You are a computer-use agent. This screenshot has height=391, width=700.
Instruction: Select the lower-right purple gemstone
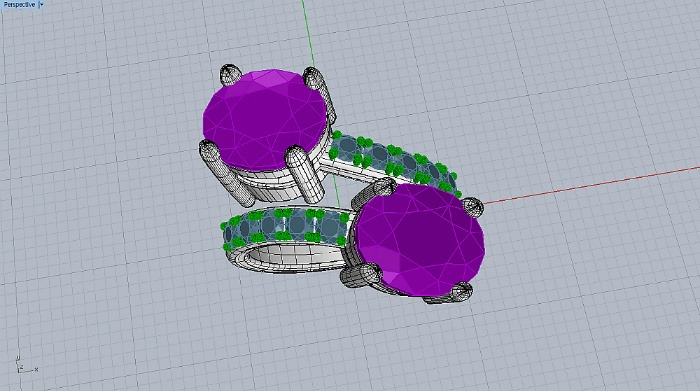[420, 240]
